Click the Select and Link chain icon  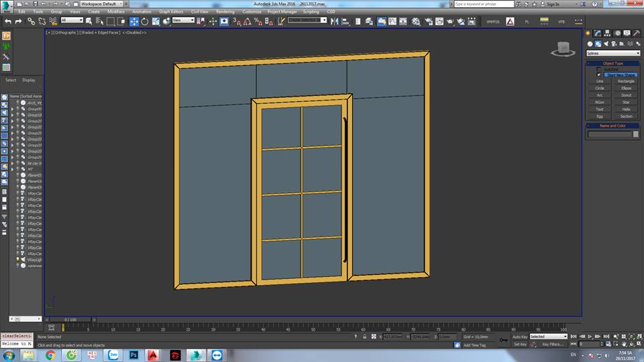[32, 21]
